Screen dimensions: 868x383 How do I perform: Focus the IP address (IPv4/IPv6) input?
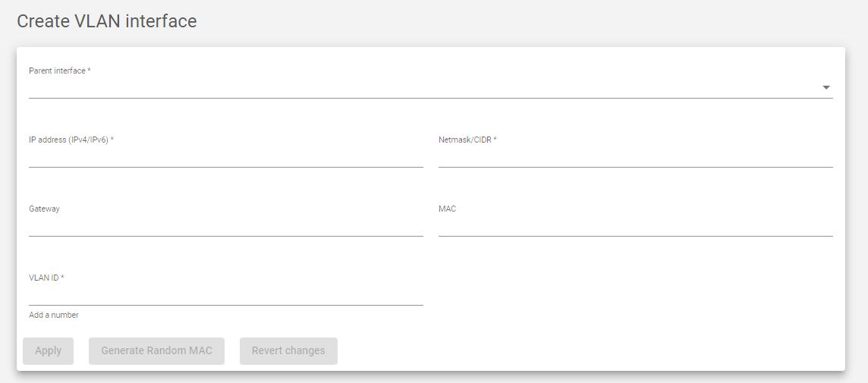click(226, 157)
